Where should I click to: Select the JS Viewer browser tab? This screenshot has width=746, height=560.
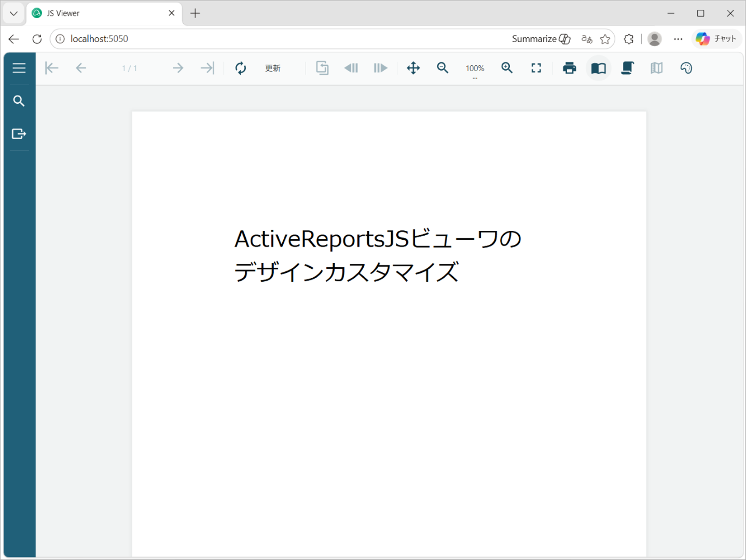coord(104,13)
